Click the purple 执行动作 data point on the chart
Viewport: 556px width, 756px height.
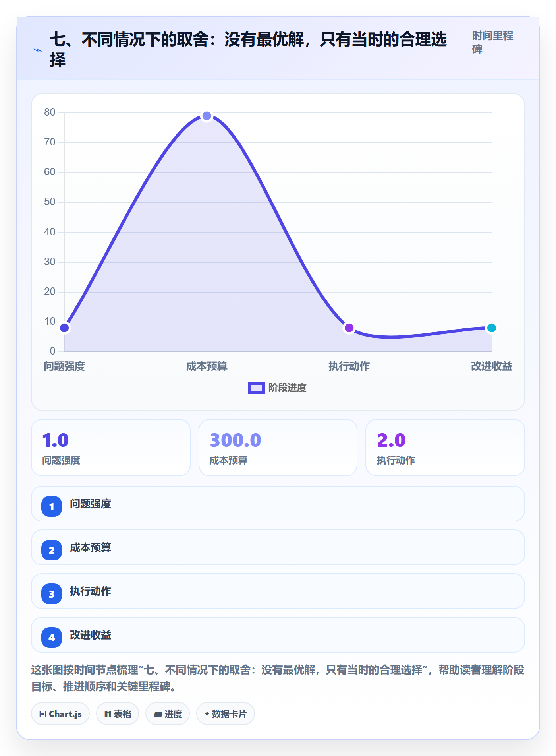click(x=349, y=328)
